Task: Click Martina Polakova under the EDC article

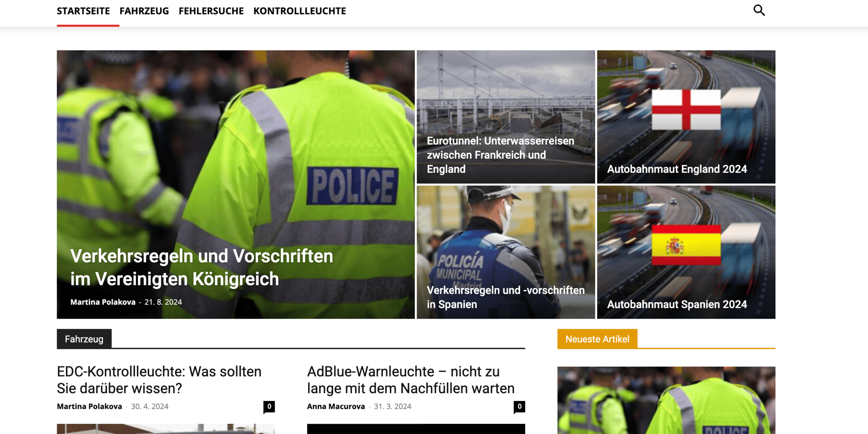Action: pos(89,406)
